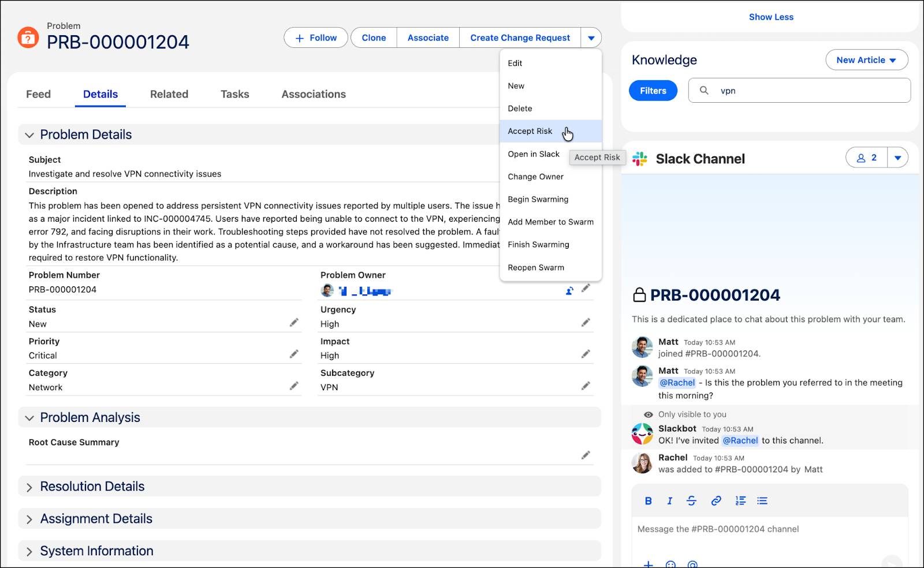Image resolution: width=924 pixels, height=568 pixels.
Task: Select Delete from the actions menu
Action: pos(551,109)
